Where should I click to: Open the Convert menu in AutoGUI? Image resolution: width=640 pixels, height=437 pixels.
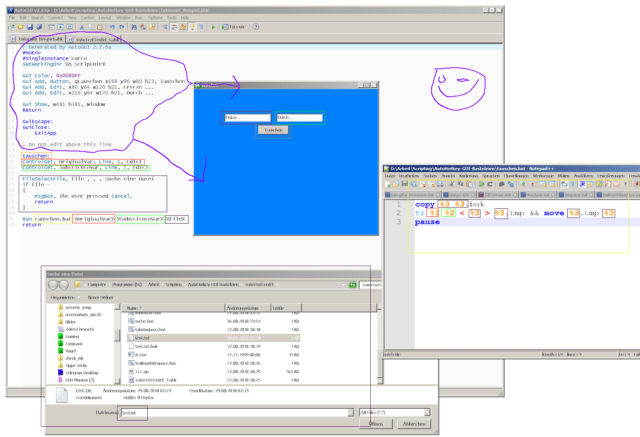click(x=56, y=17)
